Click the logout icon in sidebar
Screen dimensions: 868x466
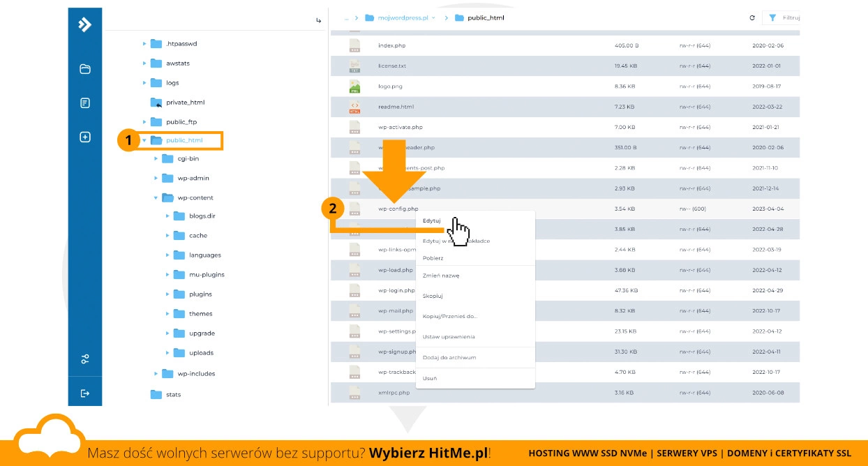[85, 393]
